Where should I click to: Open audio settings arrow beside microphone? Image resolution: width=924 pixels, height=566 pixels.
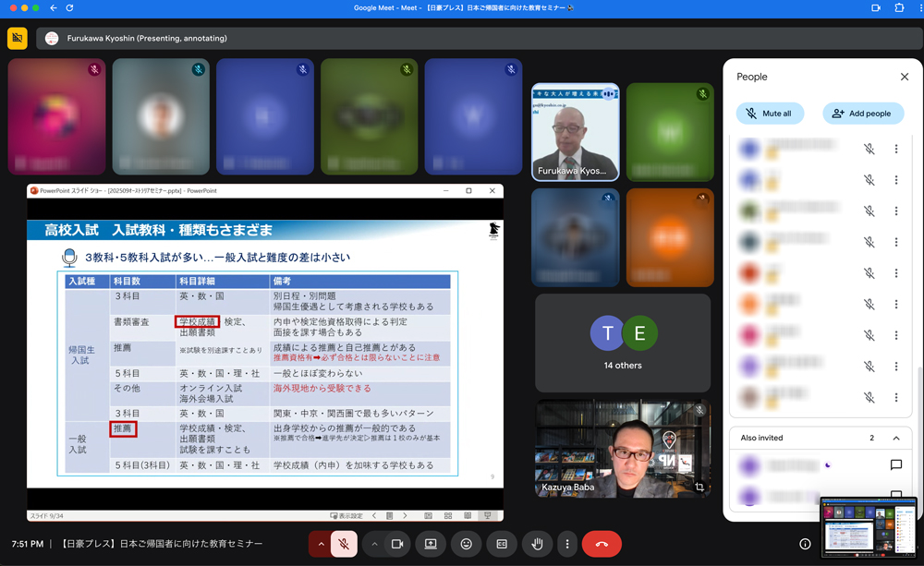coord(322,544)
